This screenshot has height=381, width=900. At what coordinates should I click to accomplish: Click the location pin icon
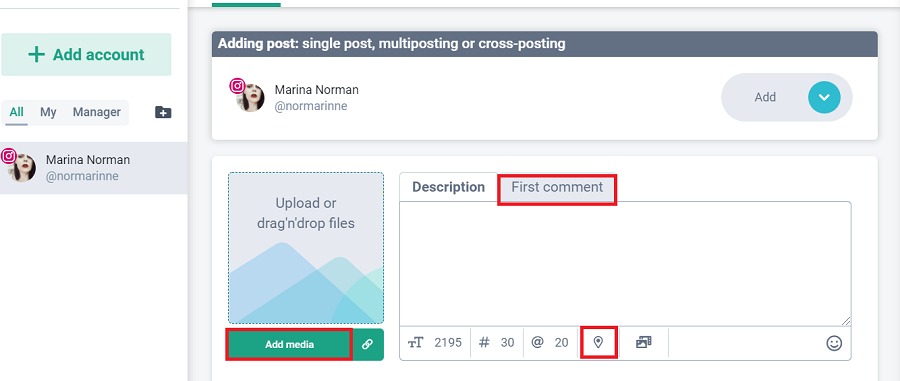click(599, 343)
